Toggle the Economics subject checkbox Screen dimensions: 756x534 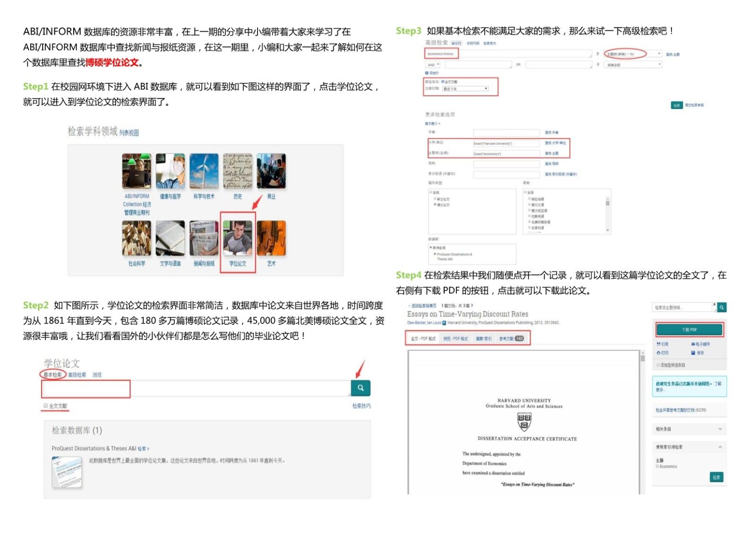tap(657, 466)
